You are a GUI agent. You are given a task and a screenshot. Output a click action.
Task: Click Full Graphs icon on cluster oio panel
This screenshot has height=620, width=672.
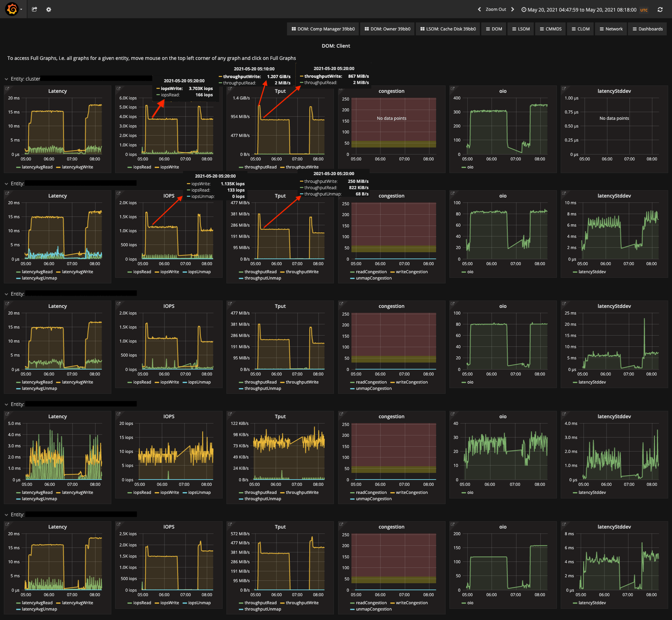pyautogui.click(x=453, y=89)
